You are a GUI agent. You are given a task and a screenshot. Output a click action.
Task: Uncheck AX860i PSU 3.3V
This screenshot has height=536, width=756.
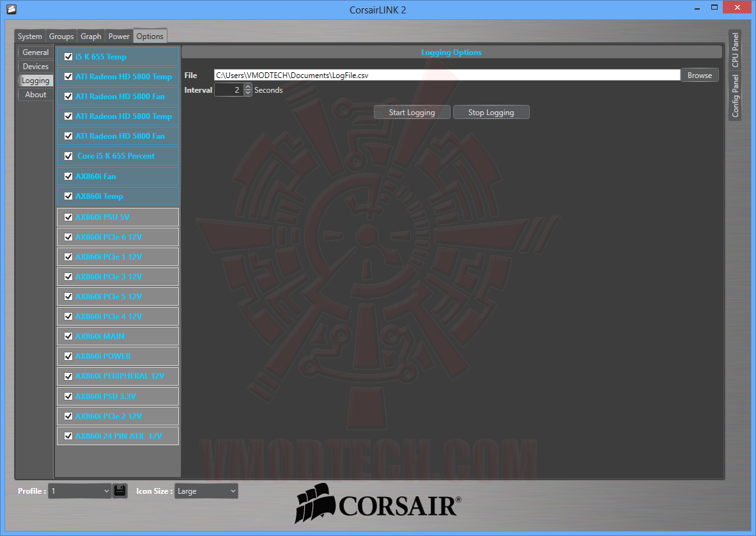[68, 396]
